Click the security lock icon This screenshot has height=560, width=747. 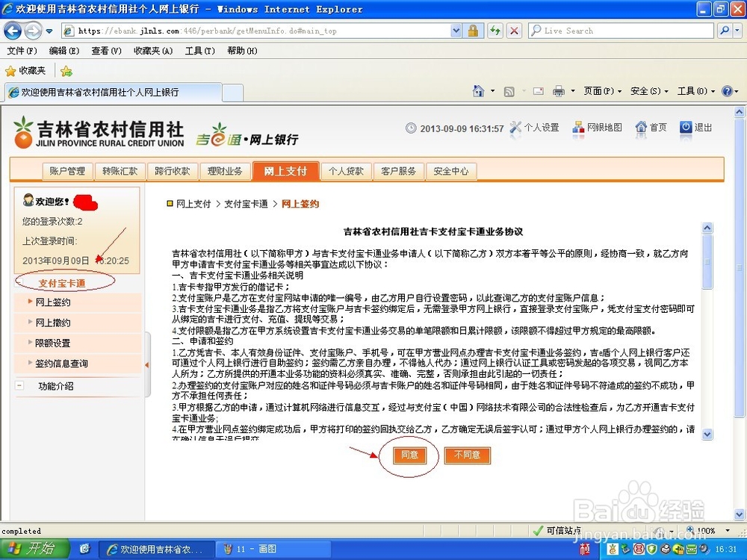[x=473, y=31]
